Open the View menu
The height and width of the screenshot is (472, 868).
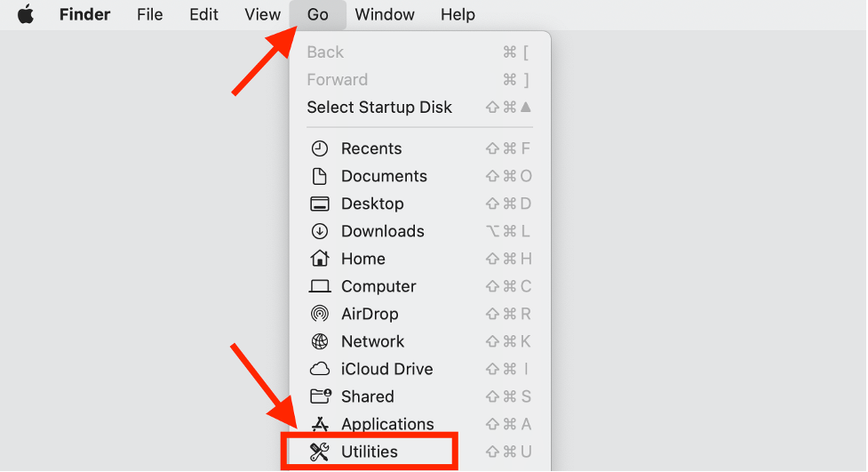(262, 14)
